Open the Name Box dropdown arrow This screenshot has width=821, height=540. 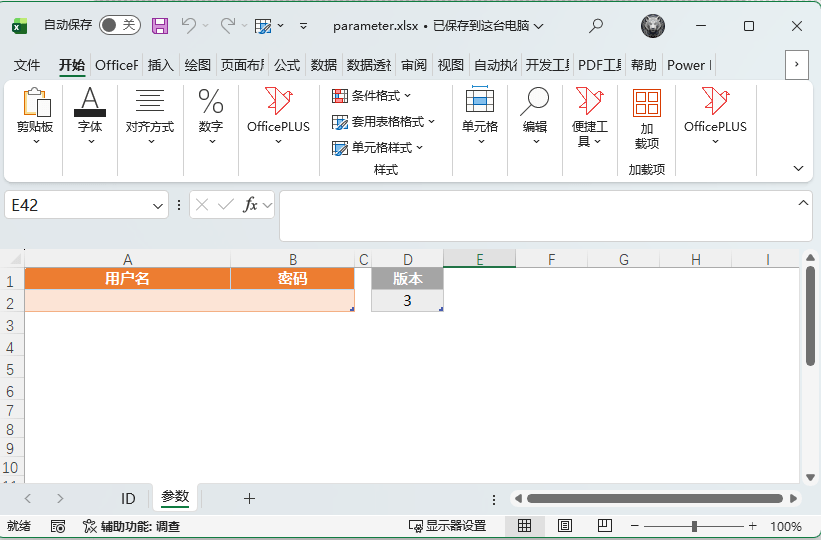[x=158, y=205]
